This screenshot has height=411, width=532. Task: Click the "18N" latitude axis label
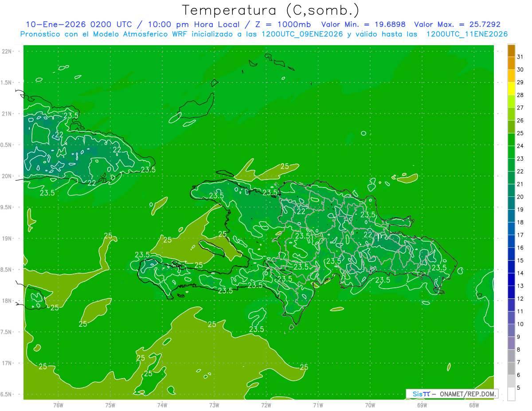click(7, 301)
